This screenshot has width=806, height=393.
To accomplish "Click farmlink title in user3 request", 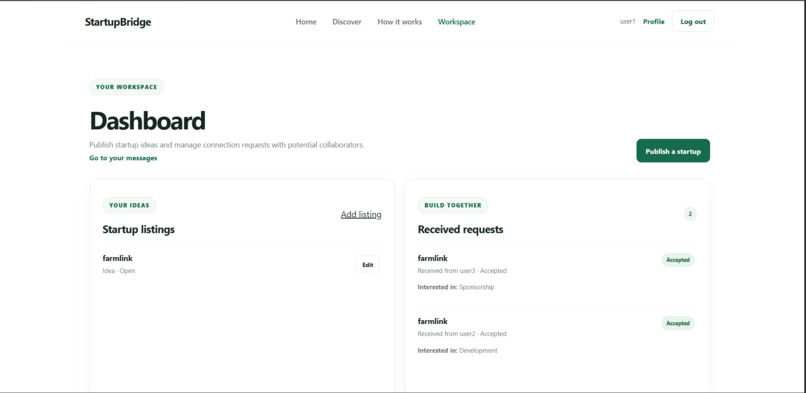I will 433,258.
